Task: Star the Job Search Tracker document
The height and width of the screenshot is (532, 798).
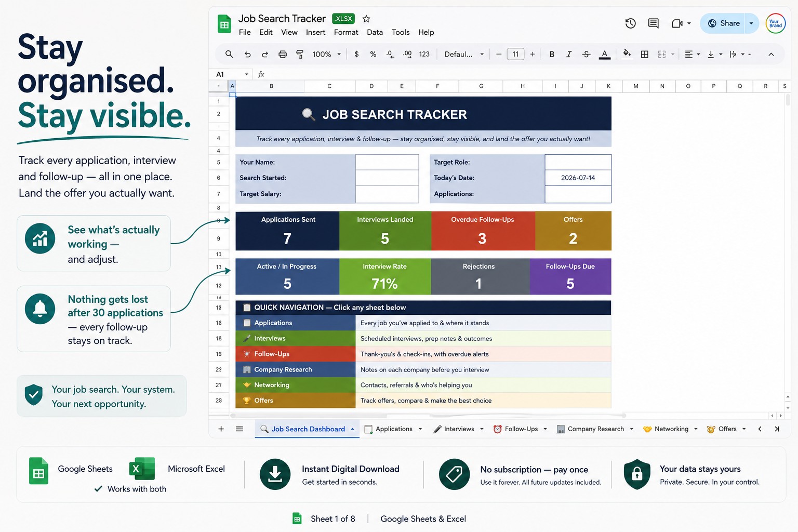Action: coord(366,19)
